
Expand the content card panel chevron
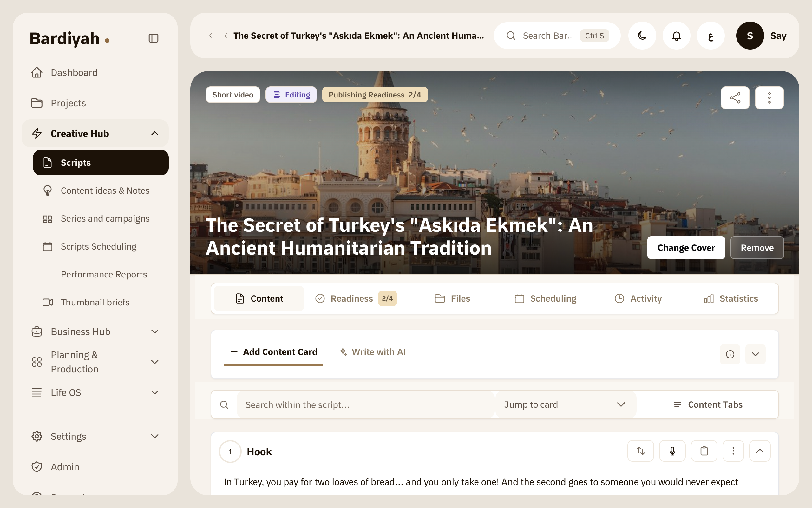pyautogui.click(x=755, y=354)
